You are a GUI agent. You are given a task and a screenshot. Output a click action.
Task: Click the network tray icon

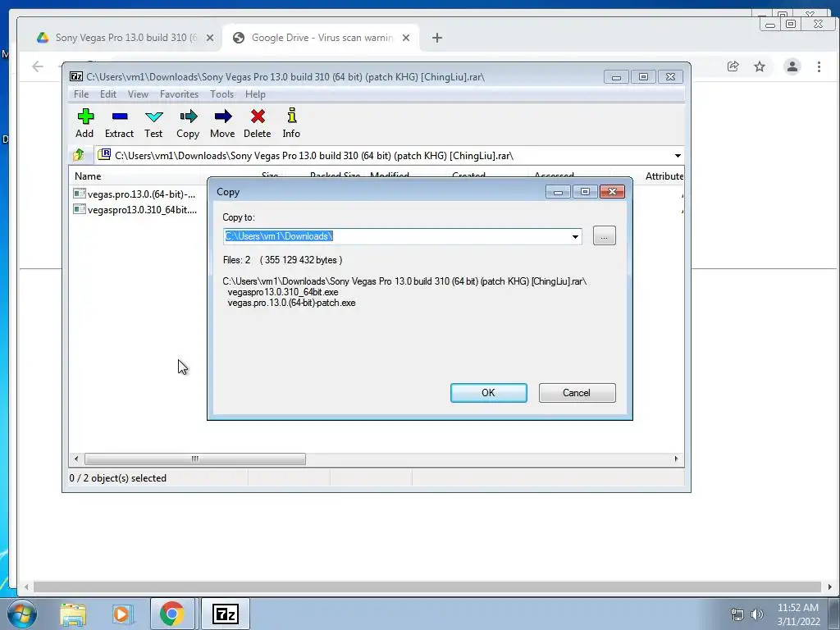coord(737,614)
